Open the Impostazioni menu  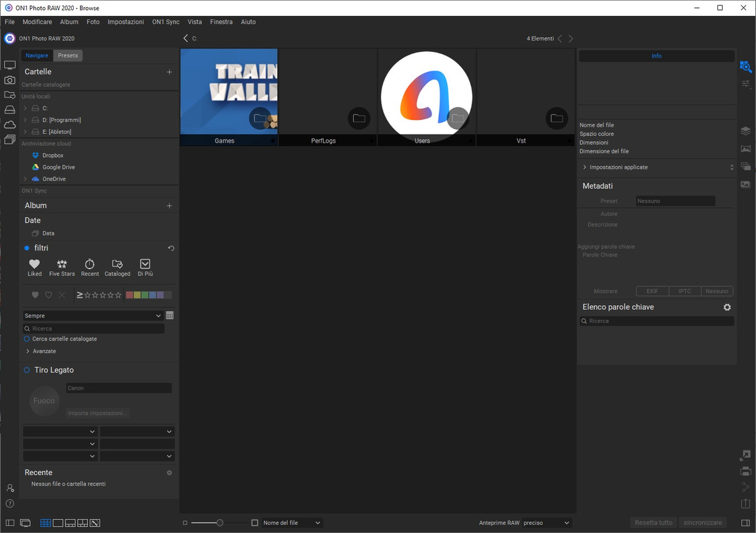[x=125, y=22]
